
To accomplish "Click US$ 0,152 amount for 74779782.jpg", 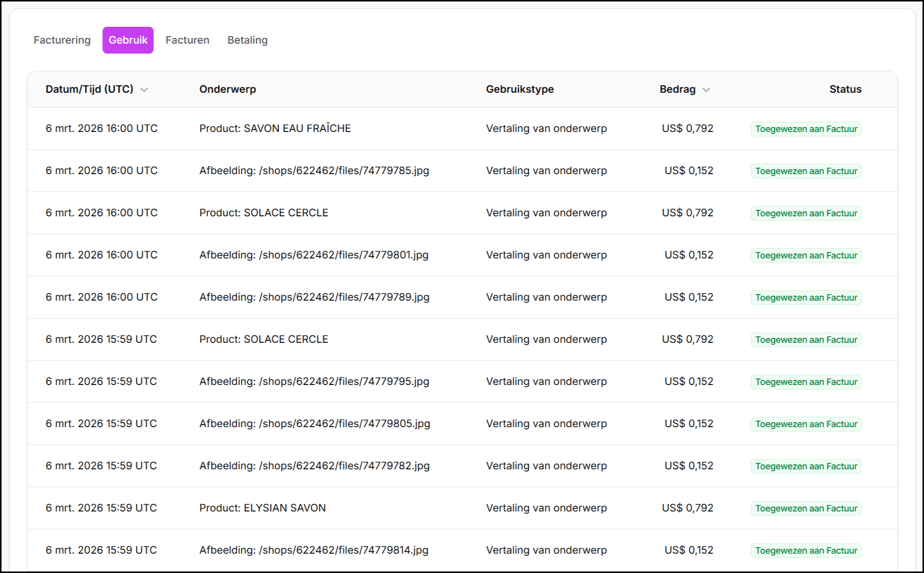I will coord(689,466).
